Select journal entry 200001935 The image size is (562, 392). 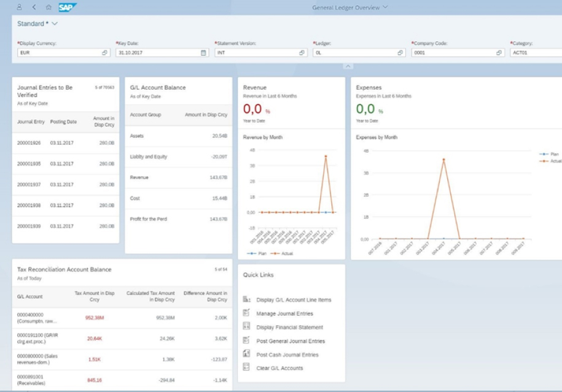66,164
